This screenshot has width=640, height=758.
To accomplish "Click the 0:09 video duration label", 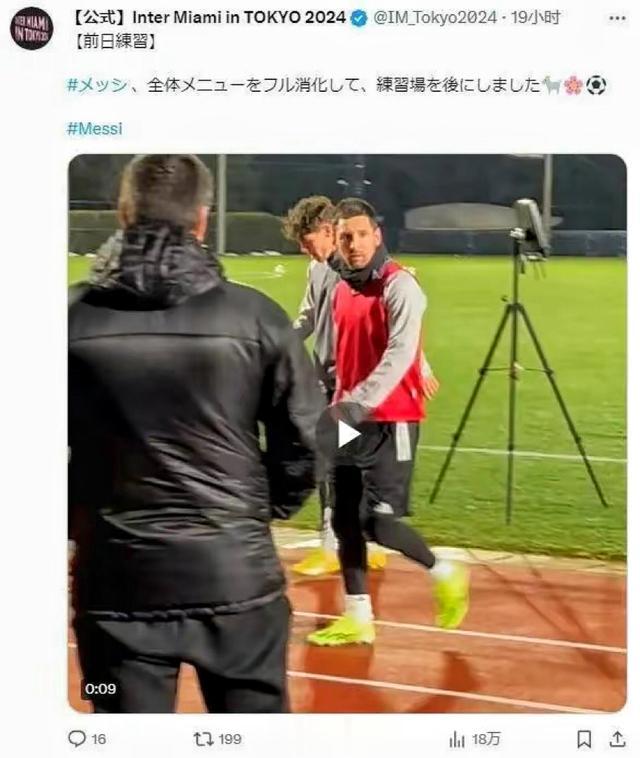I will 101,688.
